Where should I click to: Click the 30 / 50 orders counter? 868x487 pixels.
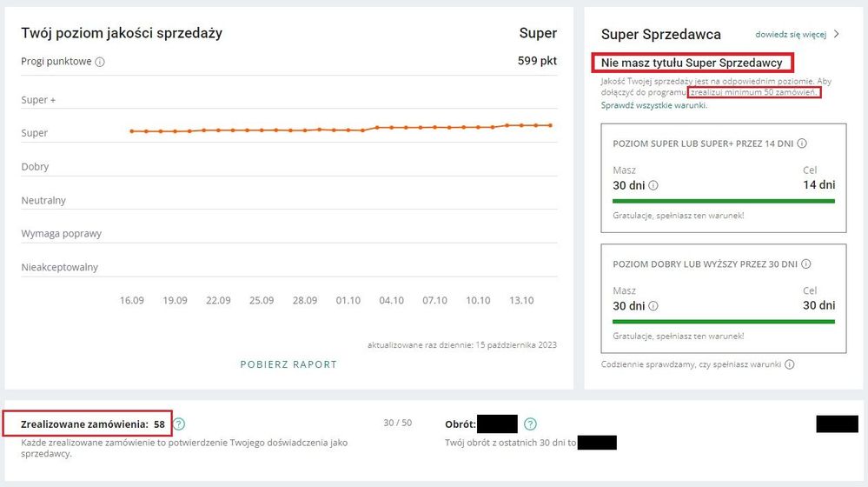397,423
